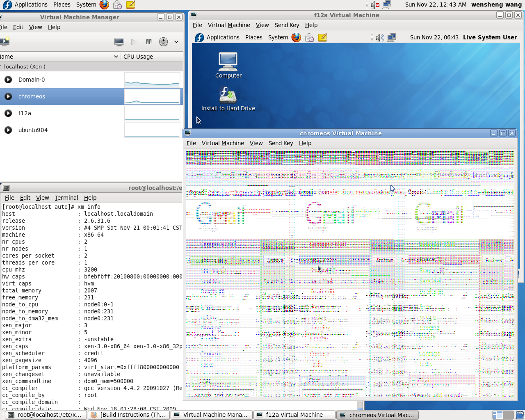The width and height of the screenshot is (525, 420).
Task: Open System menu inside f12a guest
Action: (x=278, y=37)
